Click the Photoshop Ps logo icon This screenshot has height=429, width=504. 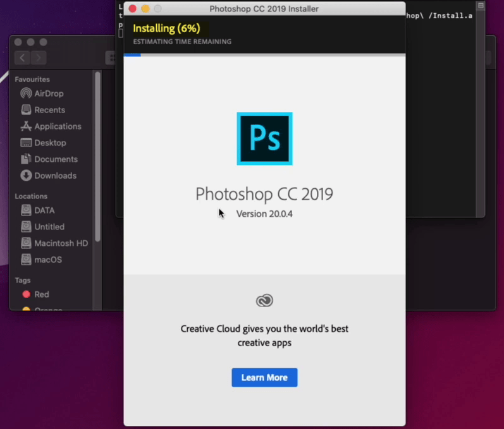[264, 138]
